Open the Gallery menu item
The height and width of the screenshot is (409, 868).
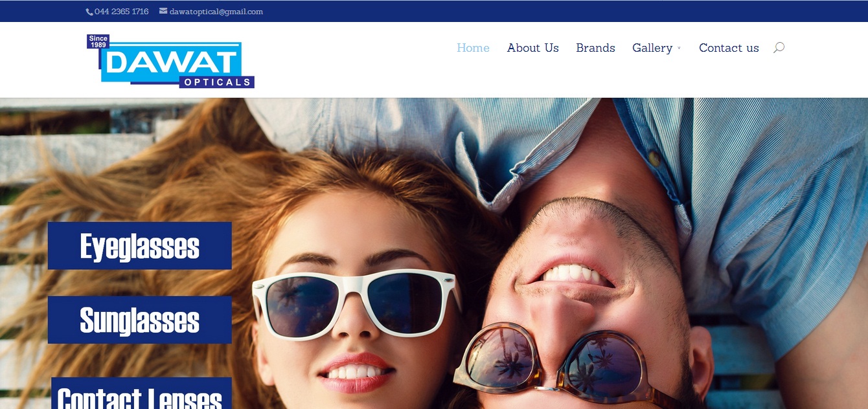[x=652, y=48]
